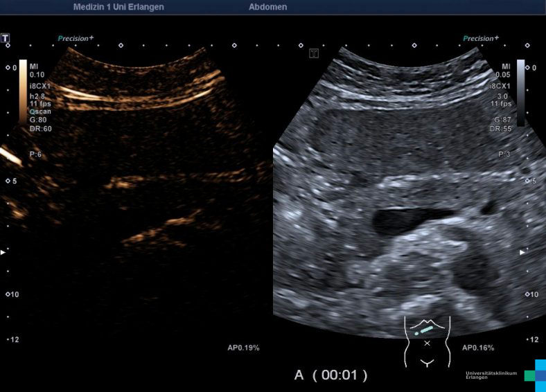Click the contrast timer A (00:01)
The height and width of the screenshot is (392, 546).
pyautogui.click(x=331, y=375)
